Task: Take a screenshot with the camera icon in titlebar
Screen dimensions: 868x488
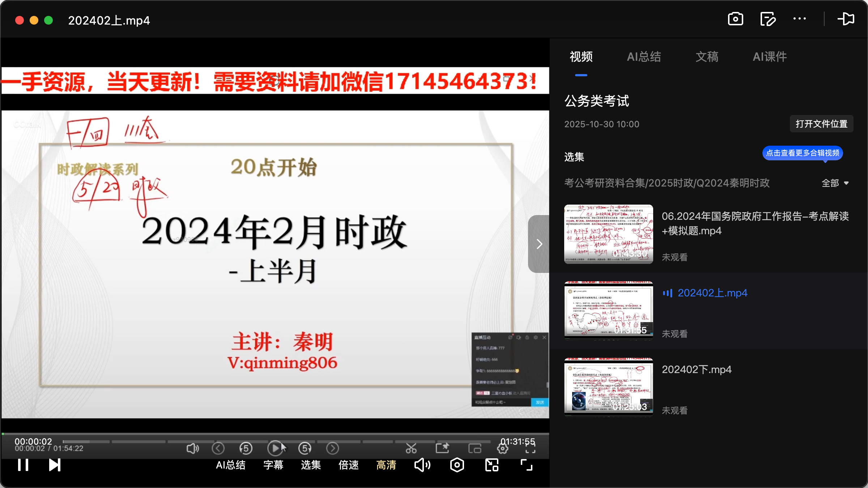Action: point(735,19)
